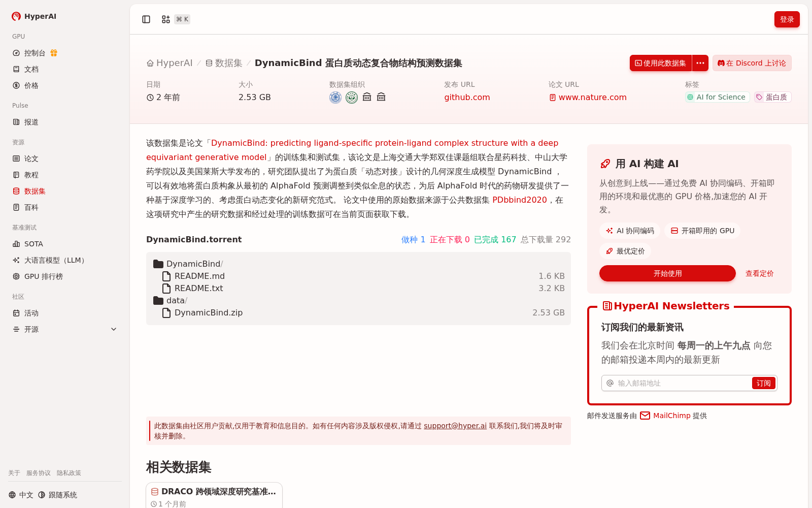Image resolution: width=812 pixels, height=508 pixels.
Task: Click the 订阅 subscribe button
Action: click(x=763, y=383)
